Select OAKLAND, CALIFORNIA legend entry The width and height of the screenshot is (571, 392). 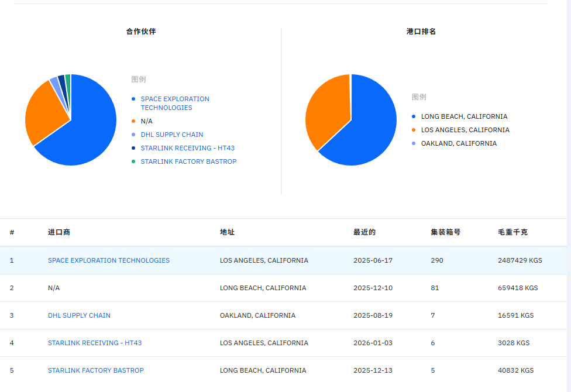pos(459,143)
